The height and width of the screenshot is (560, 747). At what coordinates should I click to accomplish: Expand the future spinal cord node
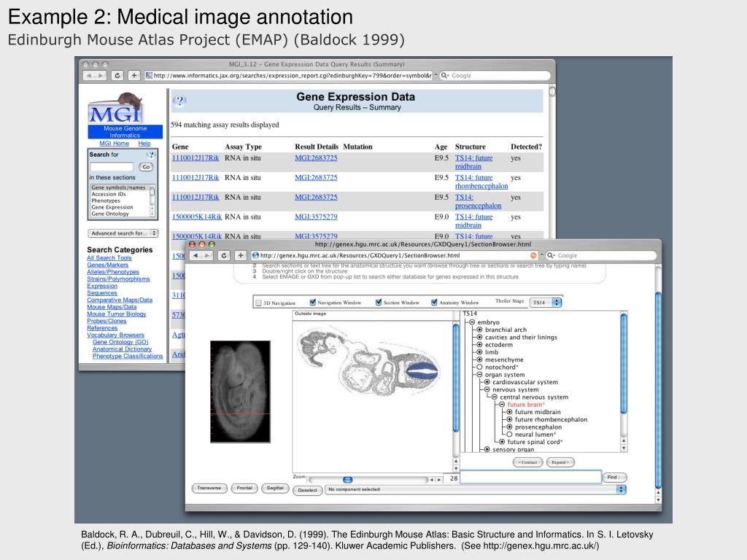pos(502,442)
